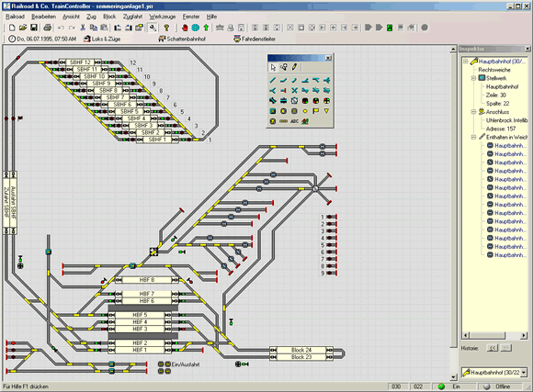Viewport: 533px width, 392px height.
Task: Toggle the arrow pointer tool in palette
Action: pyautogui.click(x=273, y=67)
